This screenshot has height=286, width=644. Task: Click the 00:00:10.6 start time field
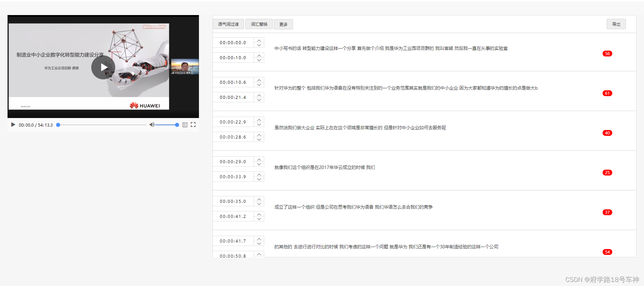coord(233,82)
